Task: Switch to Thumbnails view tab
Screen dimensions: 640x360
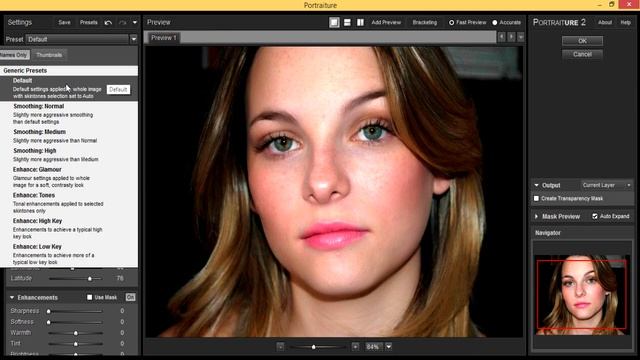Action: click(x=49, y=55)
